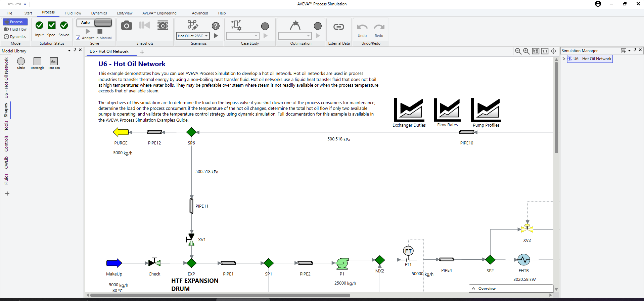This screenshot has height=301, width=644.
Task: Add a new flowsheet tab with plus button
Action: [142, 52]
